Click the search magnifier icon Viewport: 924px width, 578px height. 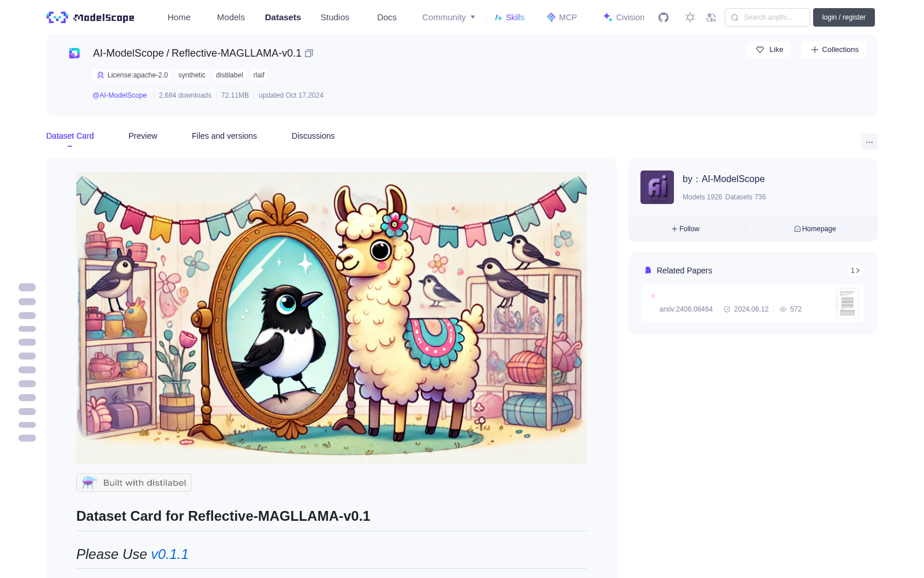tap(735, 17)
